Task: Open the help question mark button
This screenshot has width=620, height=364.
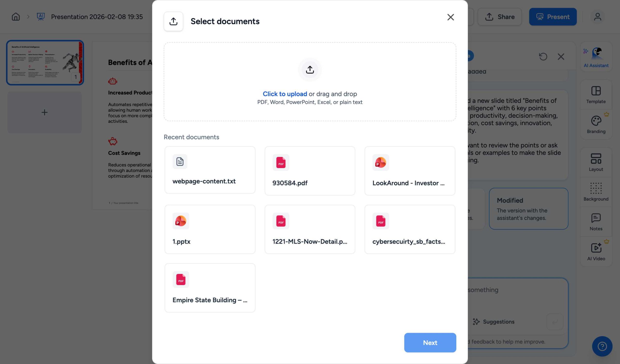Action: [x=602, y=346]
